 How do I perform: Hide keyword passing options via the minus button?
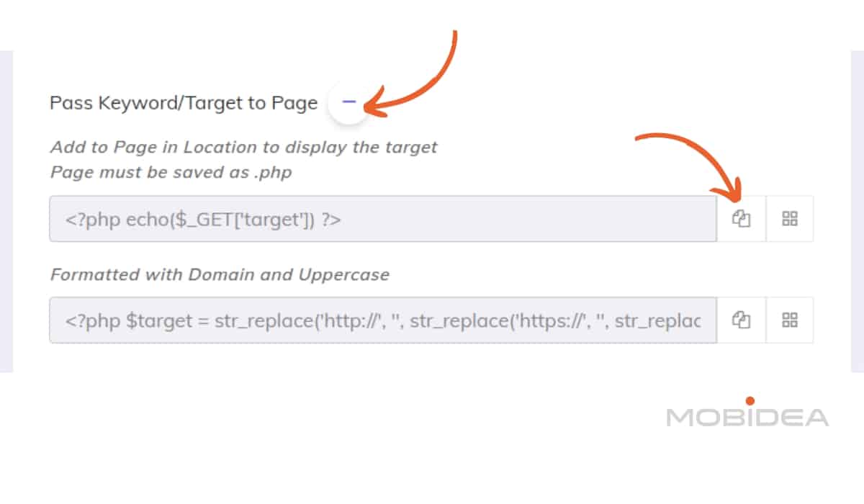[x=349, y=102]
